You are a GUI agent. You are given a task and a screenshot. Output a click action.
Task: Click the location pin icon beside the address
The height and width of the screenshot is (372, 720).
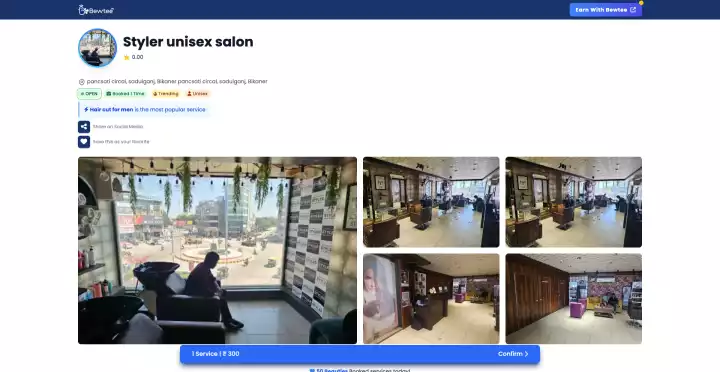82,82
